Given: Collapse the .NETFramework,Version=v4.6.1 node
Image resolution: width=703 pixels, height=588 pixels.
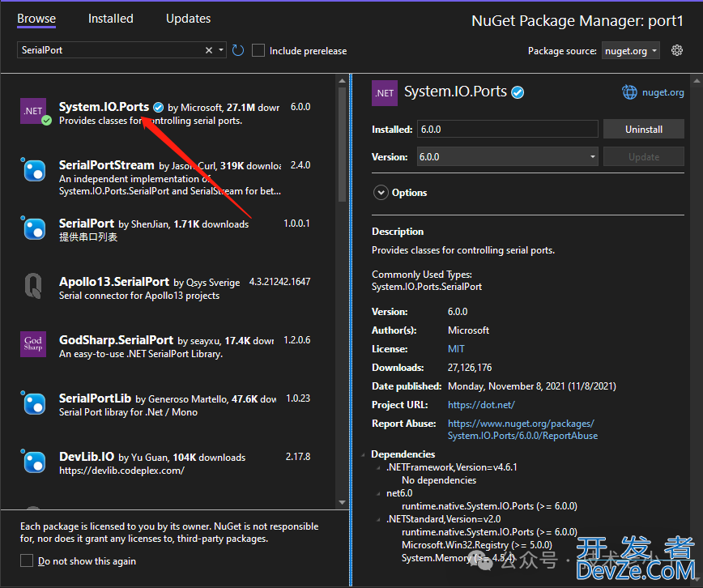Looking at the screenshot, I should 378,468.
